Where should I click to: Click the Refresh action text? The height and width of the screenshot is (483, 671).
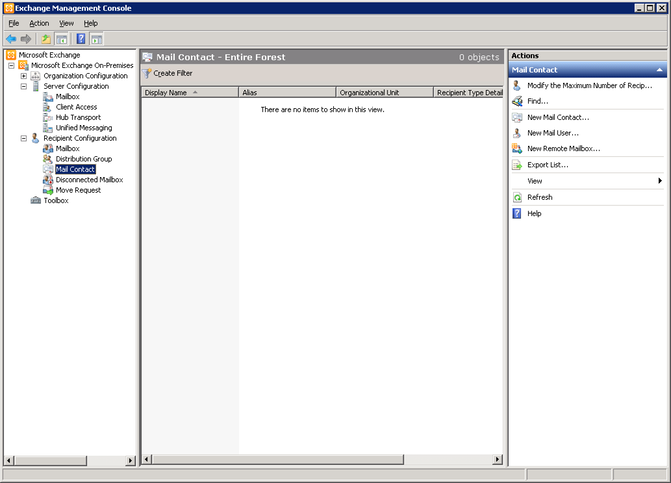(540, 197)
